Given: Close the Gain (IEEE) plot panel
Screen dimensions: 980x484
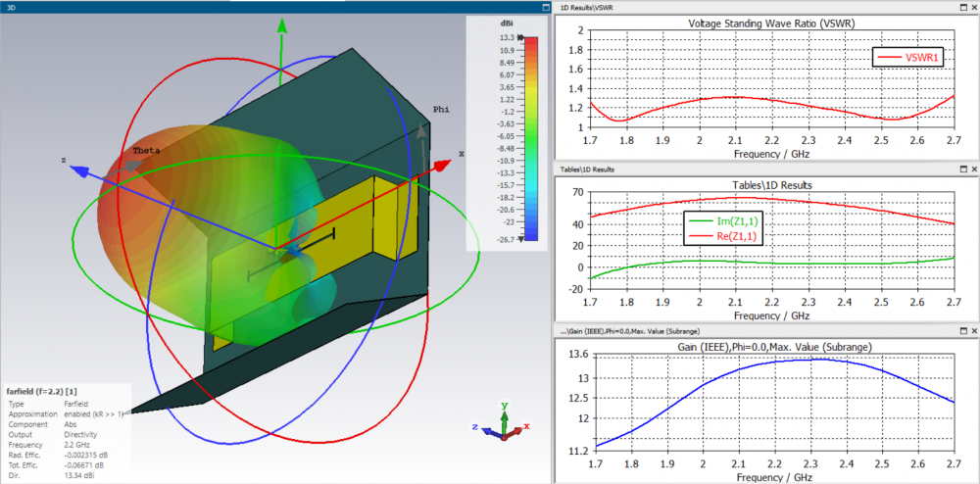Looking at the screenshot, I should [974, 329].
